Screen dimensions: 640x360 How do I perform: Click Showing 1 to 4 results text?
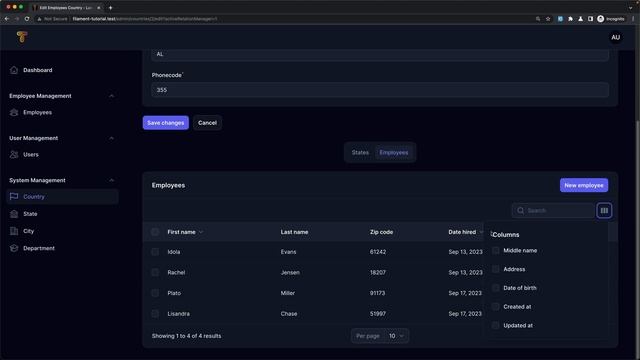pos(187,336)
